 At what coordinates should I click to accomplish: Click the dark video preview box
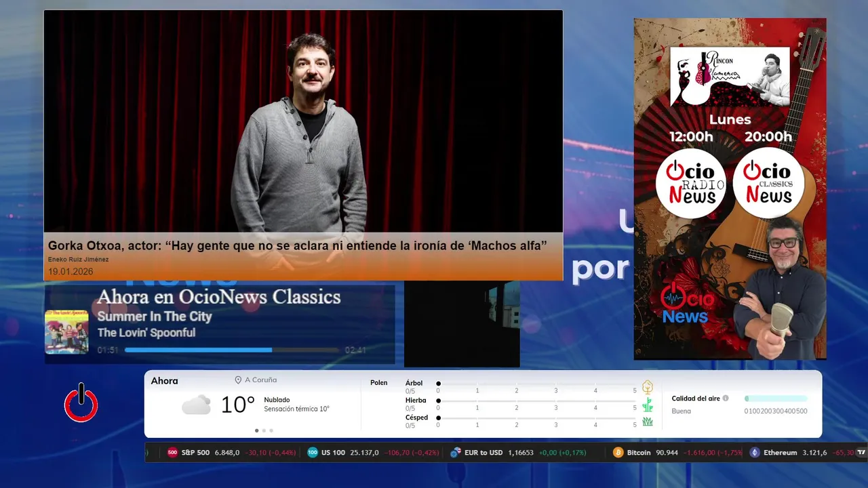[x=462, y=324]
